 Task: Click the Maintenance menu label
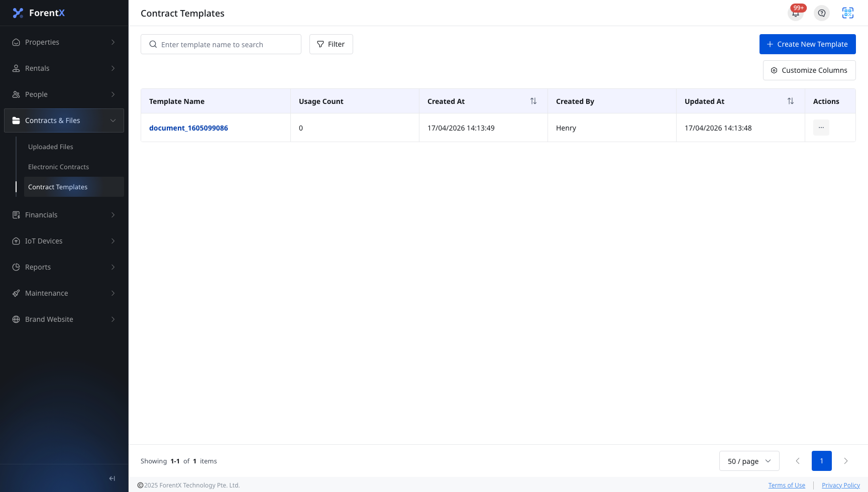click(x=47, y=293)
